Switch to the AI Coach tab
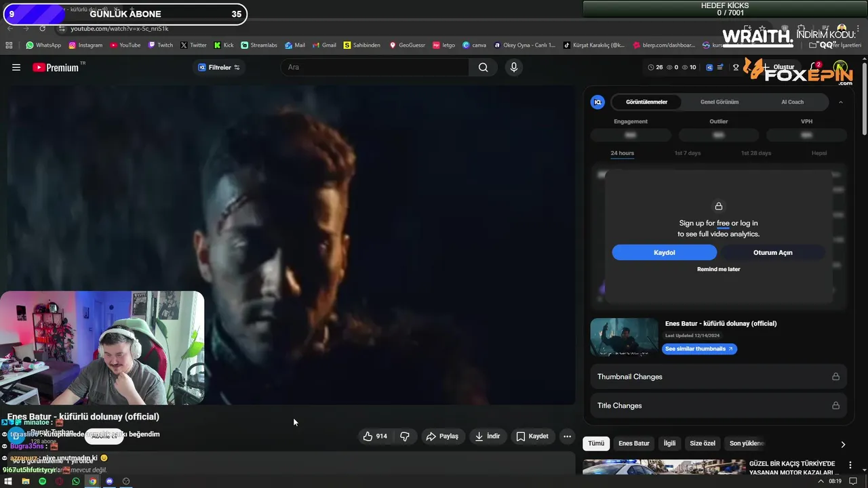 click(792, 102)
